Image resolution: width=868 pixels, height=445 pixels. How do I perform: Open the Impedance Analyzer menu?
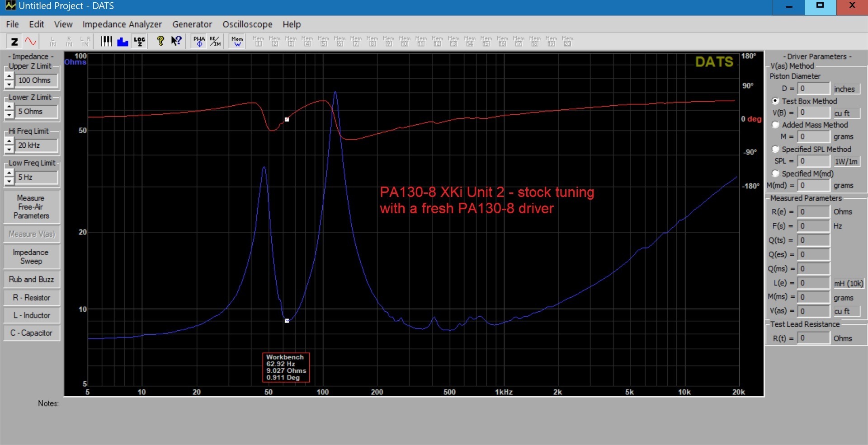click(x=122, y=24)
